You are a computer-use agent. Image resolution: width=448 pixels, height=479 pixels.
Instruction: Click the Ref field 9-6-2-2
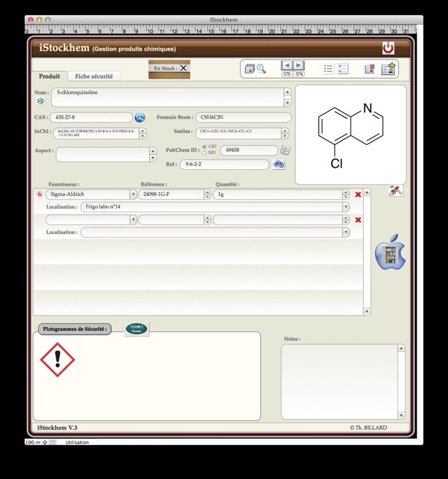[224, 164]
